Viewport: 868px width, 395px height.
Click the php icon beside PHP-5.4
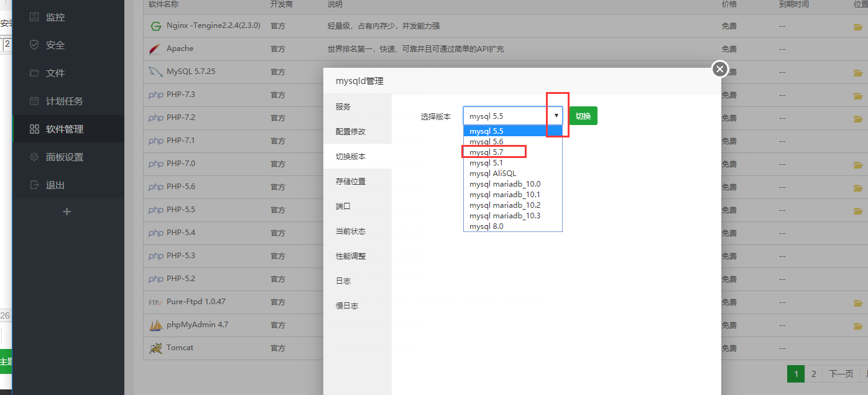pos(156,233)
